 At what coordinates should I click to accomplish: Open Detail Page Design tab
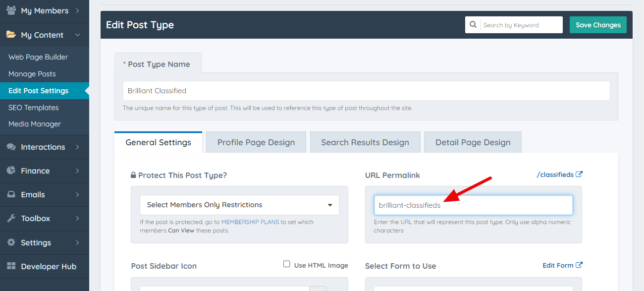tap(473, 142)
